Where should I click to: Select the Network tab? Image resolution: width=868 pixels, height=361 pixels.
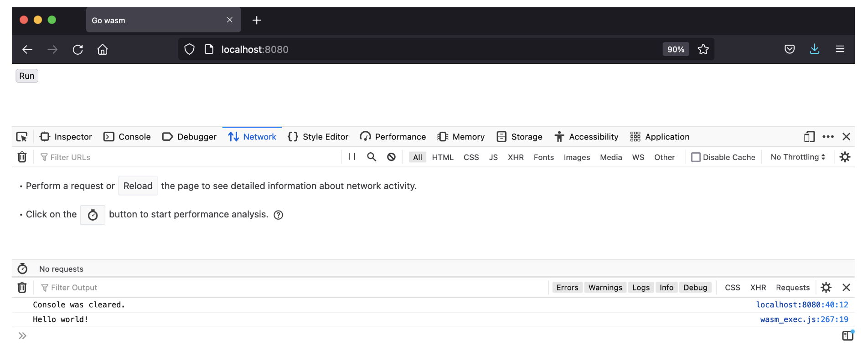(252, 137)
